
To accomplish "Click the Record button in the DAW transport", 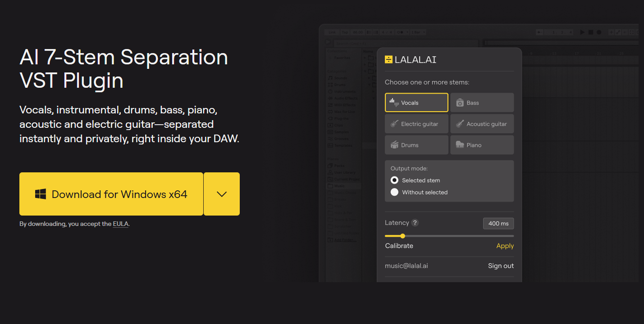I will 599,32.
